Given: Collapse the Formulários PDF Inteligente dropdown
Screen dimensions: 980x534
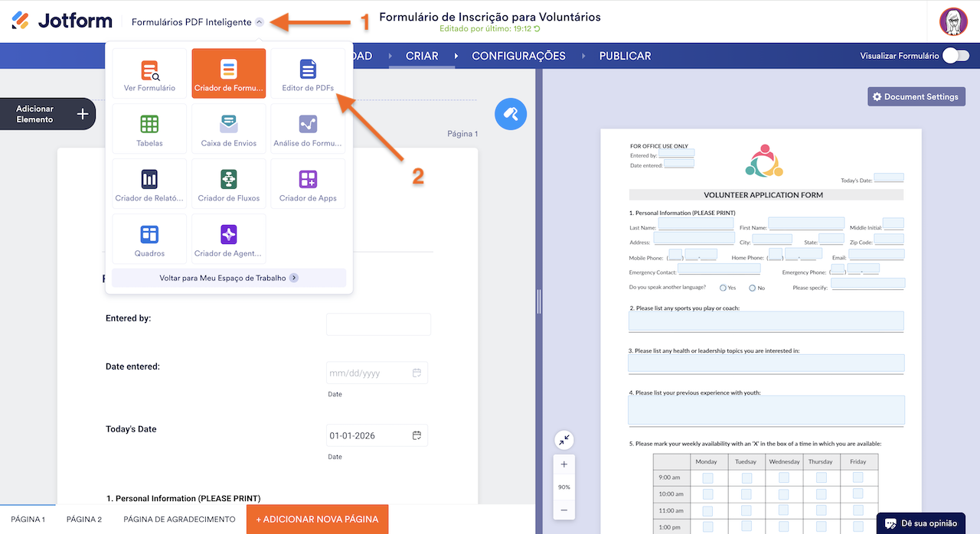Looking at the screenshot, I should point(260,22).
